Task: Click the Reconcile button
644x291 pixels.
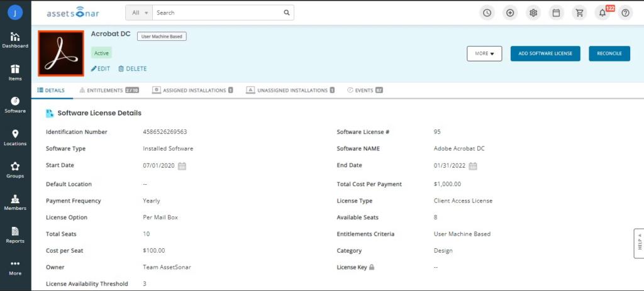Action: pyautogui.click(x=609, y=54)
